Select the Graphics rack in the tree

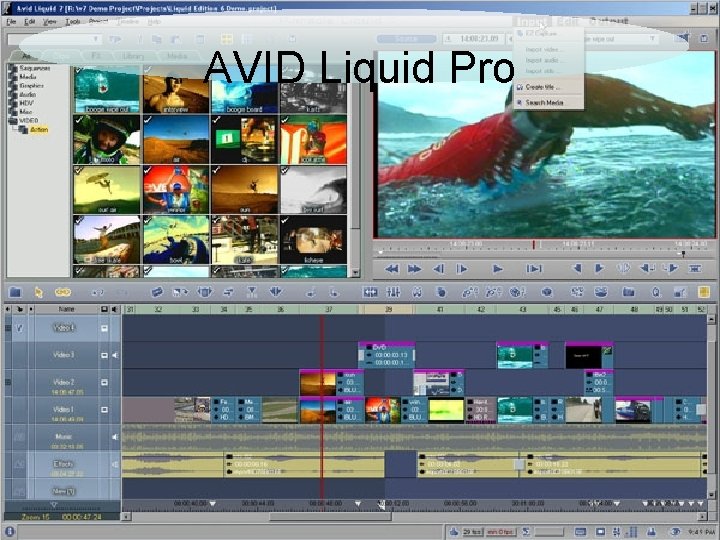point(31,85)
